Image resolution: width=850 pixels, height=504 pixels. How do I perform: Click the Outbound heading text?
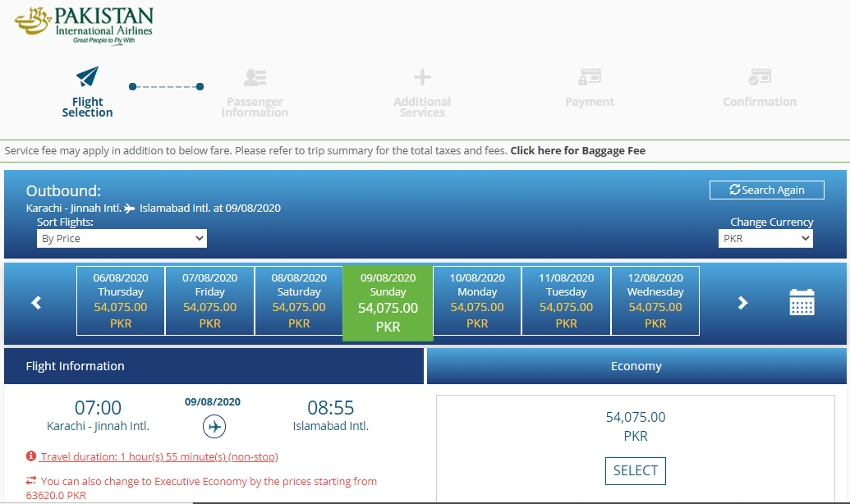point(63,190)
